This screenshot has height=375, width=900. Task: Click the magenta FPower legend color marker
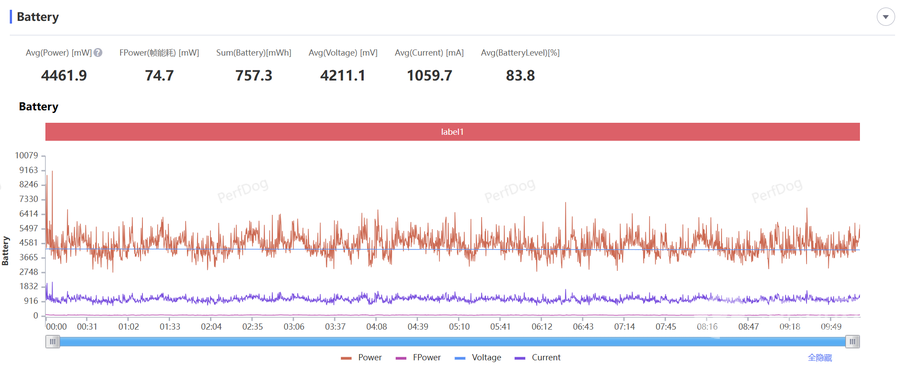[402, 358]
